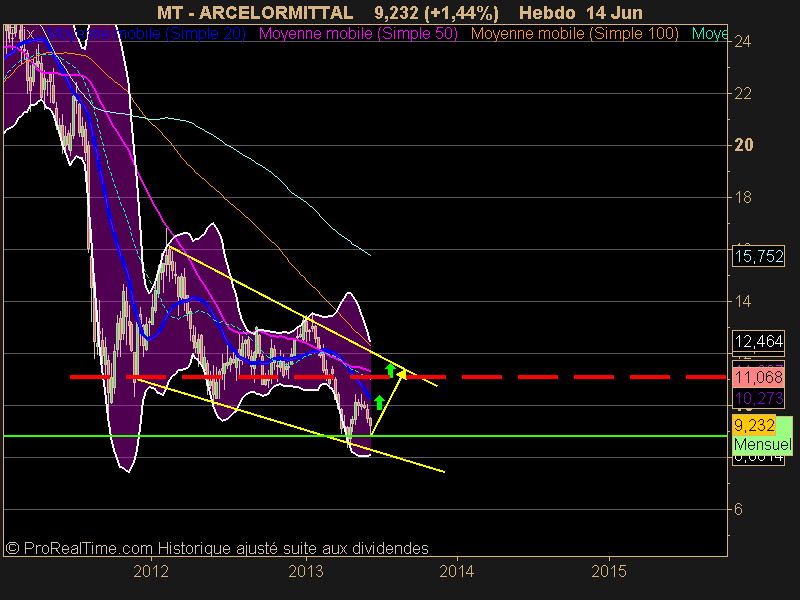Click the 2015 year on time axis
Image resolution: width=800 pixels, height=600 pixels.
click(x=609, y=571)
